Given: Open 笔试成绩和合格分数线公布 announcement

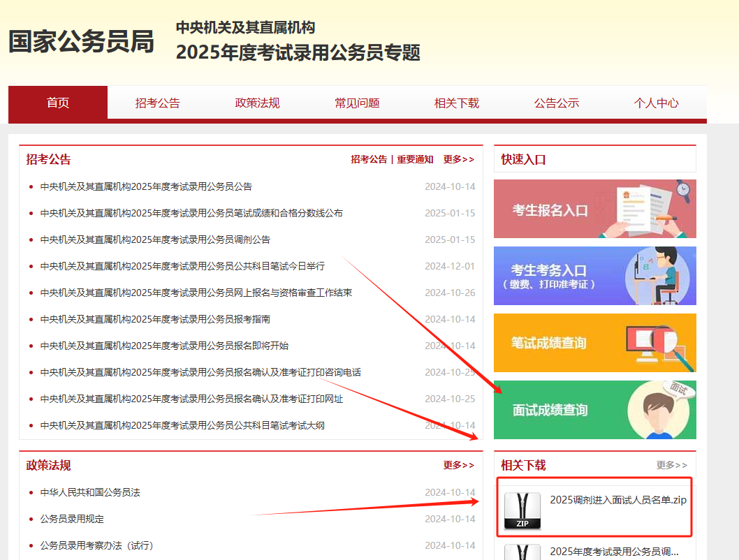Looking at the screenshot, I should 191,213.
